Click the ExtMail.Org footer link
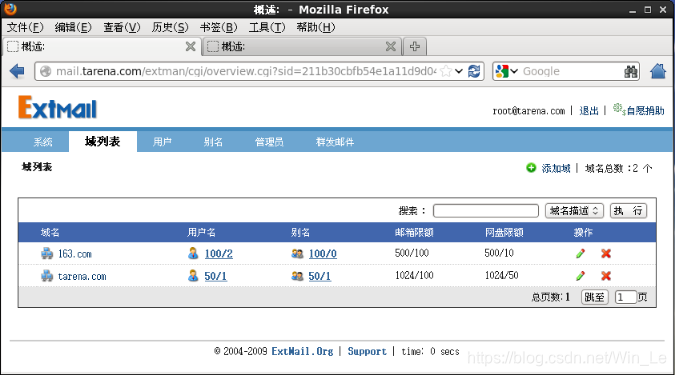 tap(302, 351)
